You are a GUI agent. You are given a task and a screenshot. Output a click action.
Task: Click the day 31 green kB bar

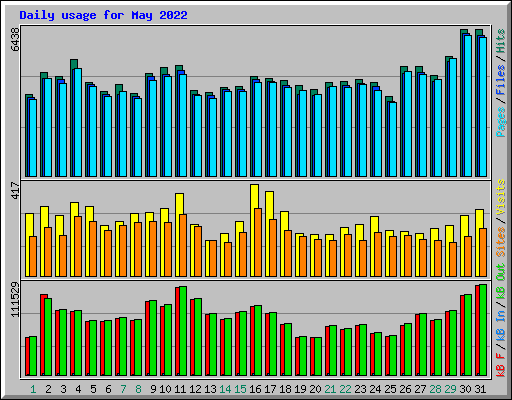point(483,330)
